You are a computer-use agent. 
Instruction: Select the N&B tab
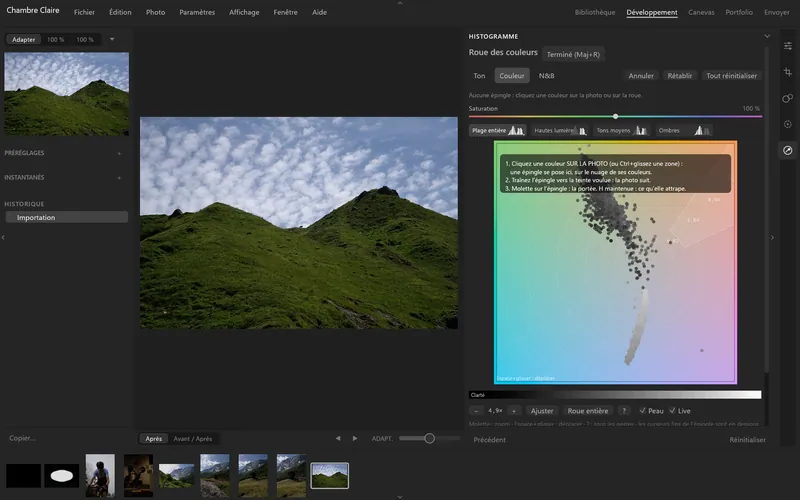546,76
